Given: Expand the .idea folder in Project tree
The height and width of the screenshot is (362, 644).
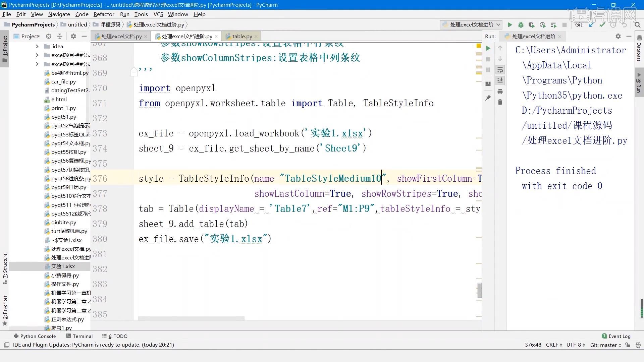Looking at the screenshot, I should (37, 46).
